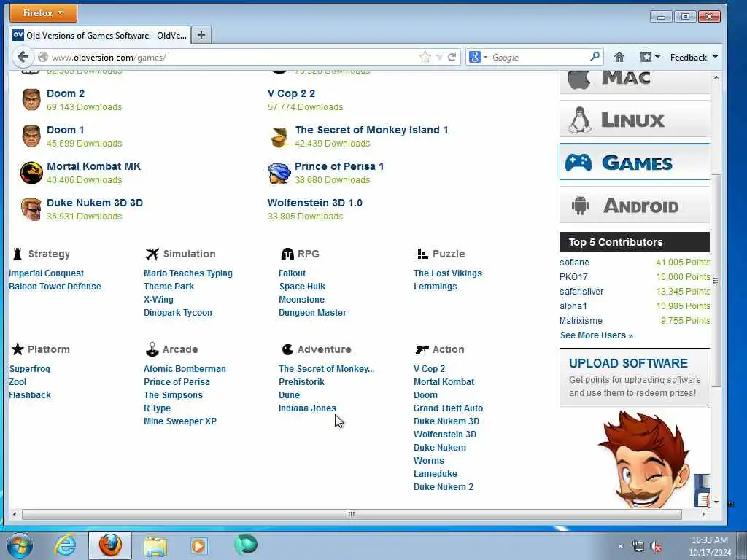Image resolution: width=747 pixels, height=560 pixels.
Task: Click the Platform star icon
Action: tap(18, 349)
